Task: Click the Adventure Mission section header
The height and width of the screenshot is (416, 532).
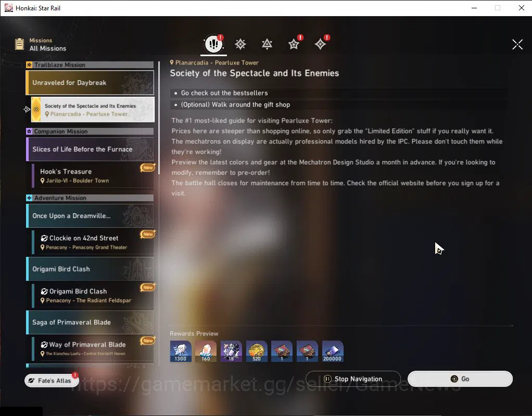Action: pyautogui.click(x=90, y=198)
